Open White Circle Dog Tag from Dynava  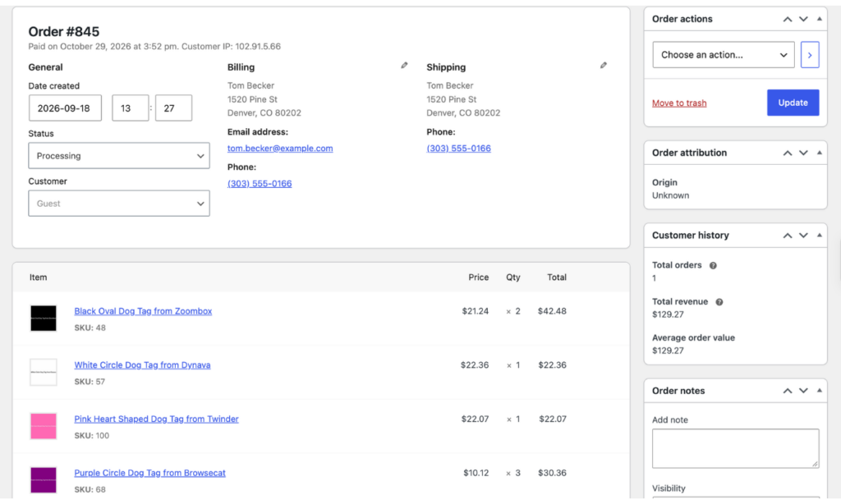(142, 365)
